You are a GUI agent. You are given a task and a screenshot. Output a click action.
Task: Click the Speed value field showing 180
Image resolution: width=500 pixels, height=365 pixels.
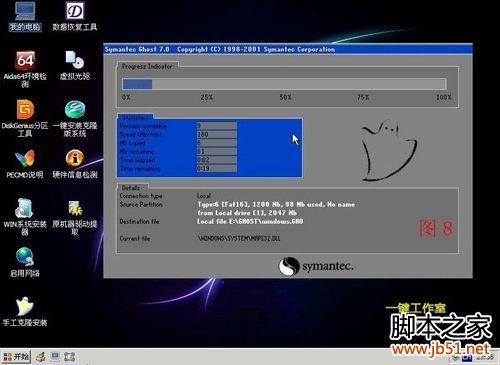[x=217, y=135]
